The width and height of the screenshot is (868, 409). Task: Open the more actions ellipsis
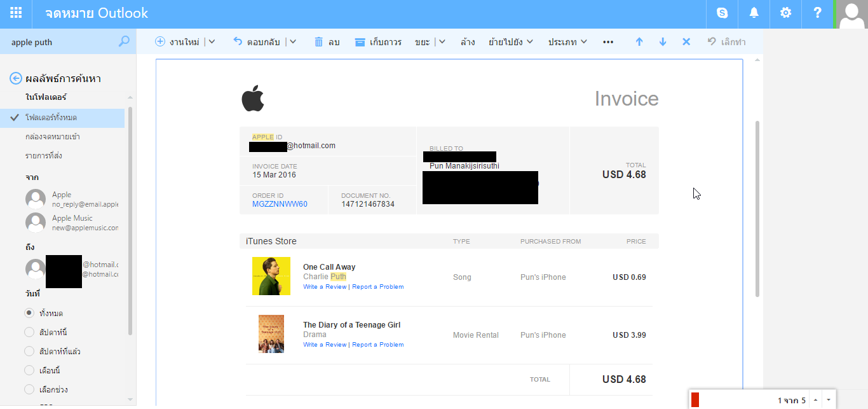pos(608,42)
